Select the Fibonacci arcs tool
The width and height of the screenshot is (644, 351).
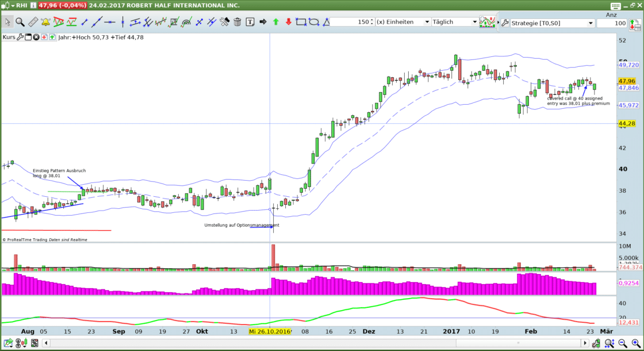tap(186, 22)
